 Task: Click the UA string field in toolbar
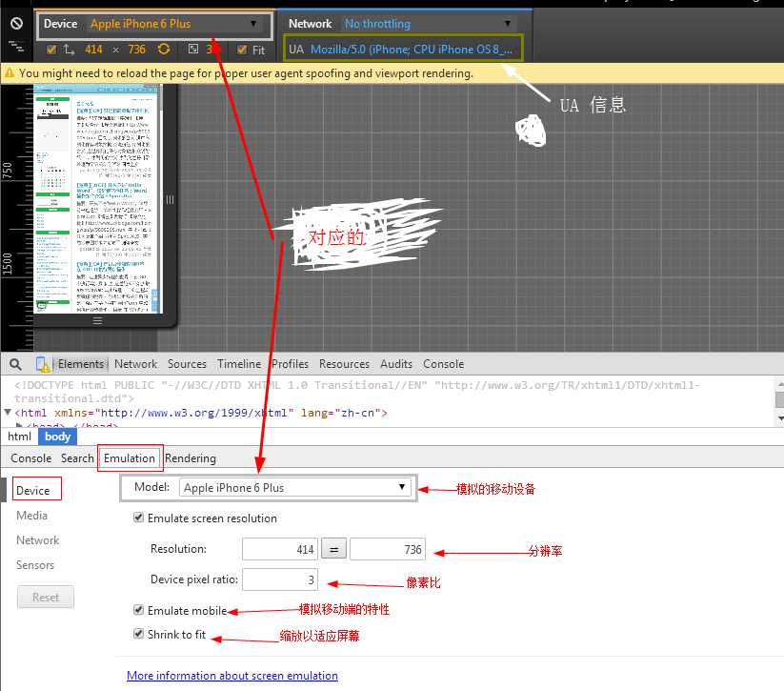(x=411, y=49)
